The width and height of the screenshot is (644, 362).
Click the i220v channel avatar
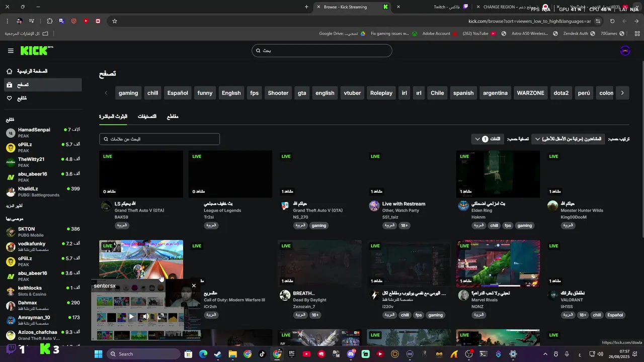click(x=374, y=295)
